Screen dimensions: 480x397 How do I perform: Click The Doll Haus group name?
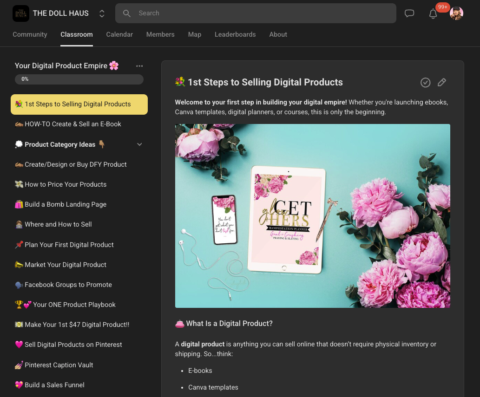click(61, 13)
